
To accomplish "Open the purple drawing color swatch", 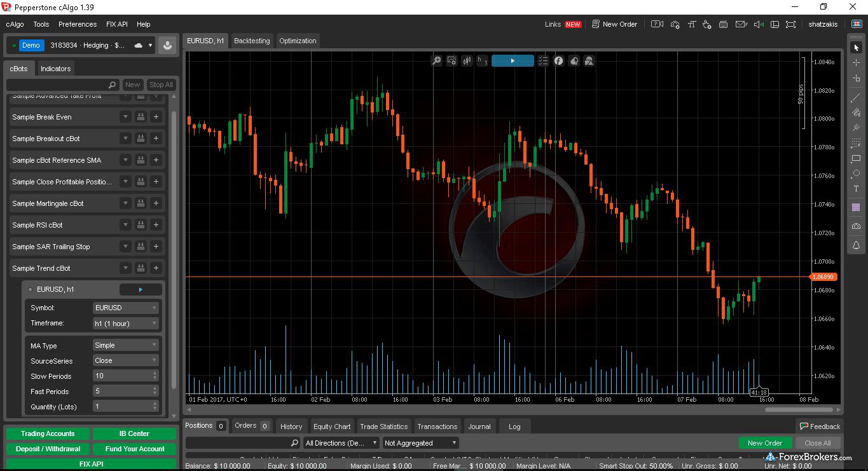I will (856, 207).
